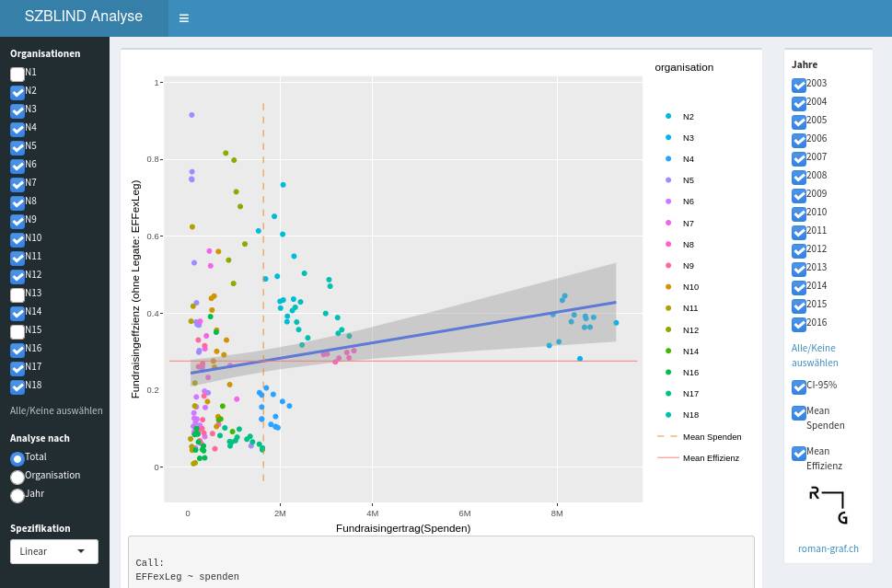Select the Jahr analysis mode
Image resolution: width=892 pixels, height=588 pixels.
coord(17,496)
